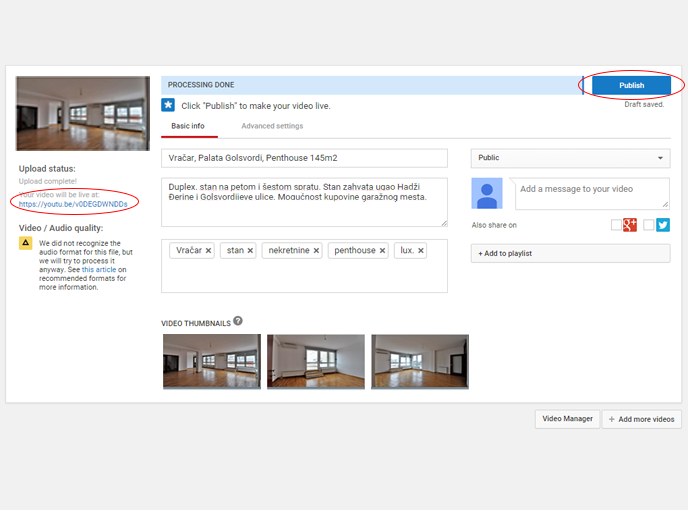This screenshot has height=510, width=688.
Task: Delete the nekretnine tag
Action: [316, 251]
